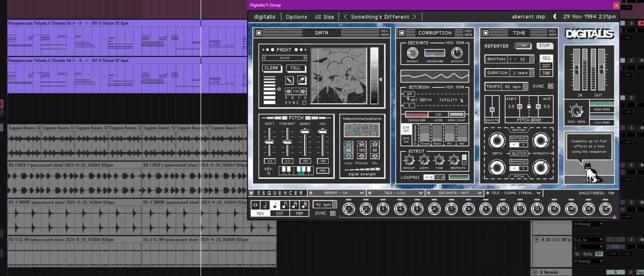Select the pencil tool in Paint
Image resolution: width=644 pixels, height=276 pixels.
tap(289, 80)
